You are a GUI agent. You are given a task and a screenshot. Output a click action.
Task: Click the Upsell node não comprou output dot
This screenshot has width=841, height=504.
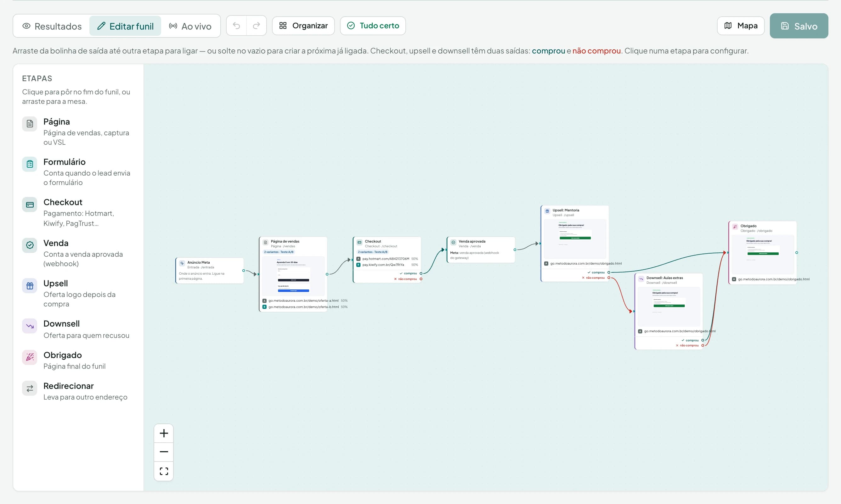pyautogui.click(x=609, y=278)
